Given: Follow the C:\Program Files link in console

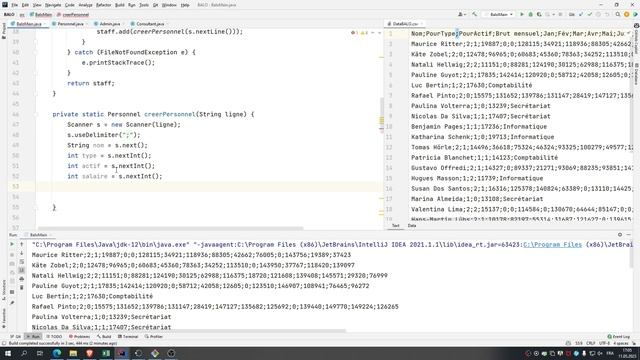Looking at the screenshot, I should click(x=552, y=244).
